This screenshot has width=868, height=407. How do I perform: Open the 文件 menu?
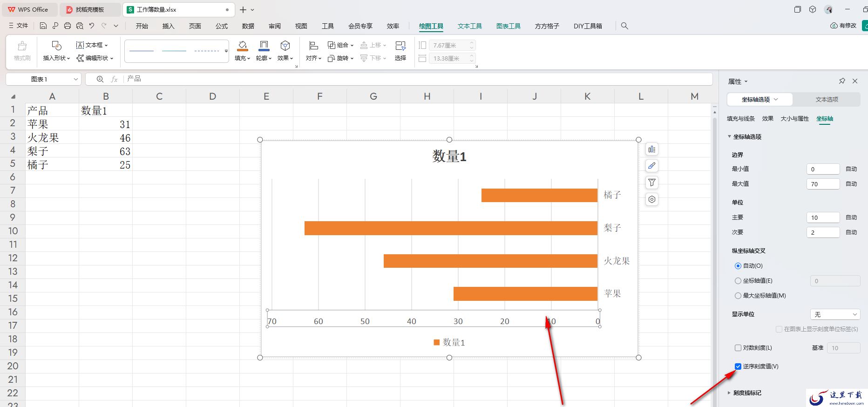(19, 26)
